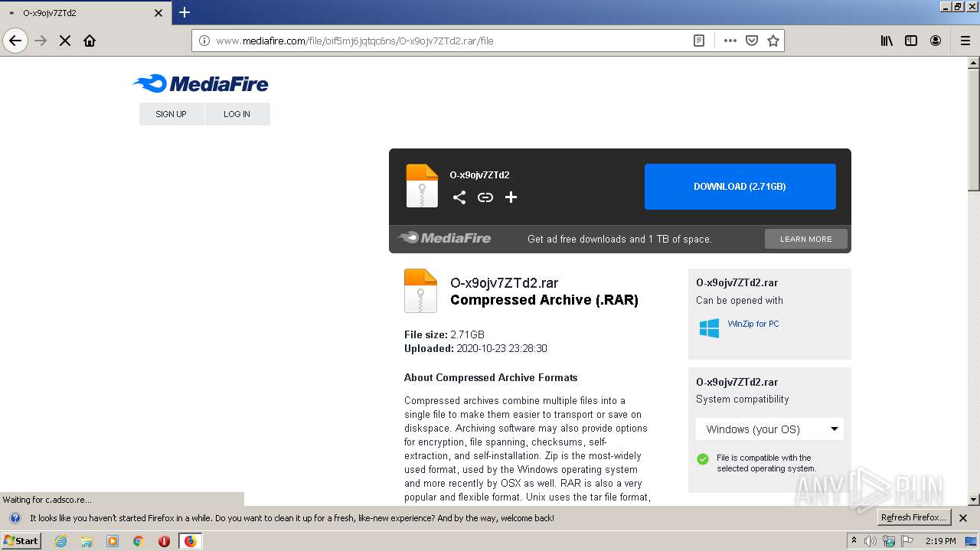The width and height of the screenshot is (980, 551).
Task: Open the Windows Start menu
Action: [21, 541]
